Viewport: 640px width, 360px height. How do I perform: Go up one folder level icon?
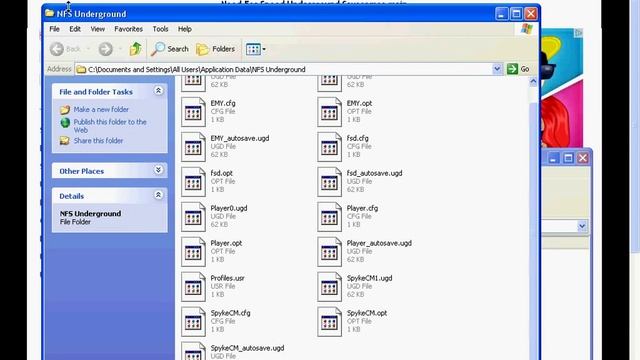click(136, 49)
